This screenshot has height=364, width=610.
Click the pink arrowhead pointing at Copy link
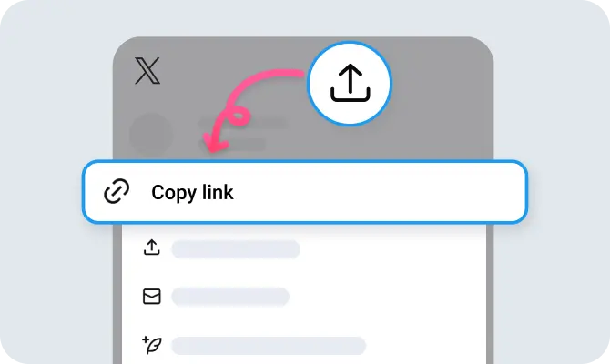click(x=215, y=143)
